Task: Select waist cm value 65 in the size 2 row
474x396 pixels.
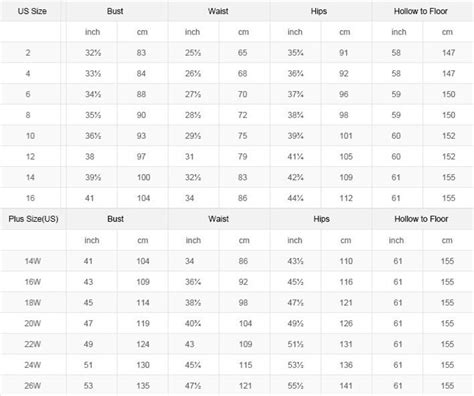Action: [242, 53]
